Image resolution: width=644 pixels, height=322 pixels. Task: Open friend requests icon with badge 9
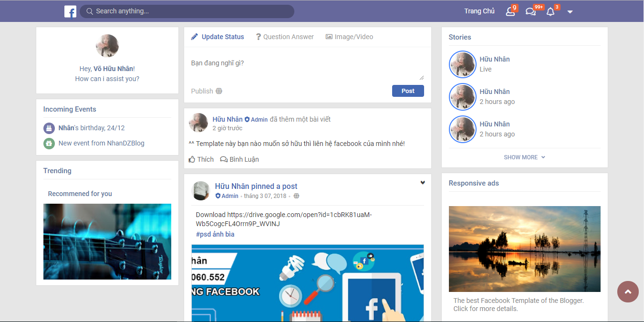[x=510, y=11]
